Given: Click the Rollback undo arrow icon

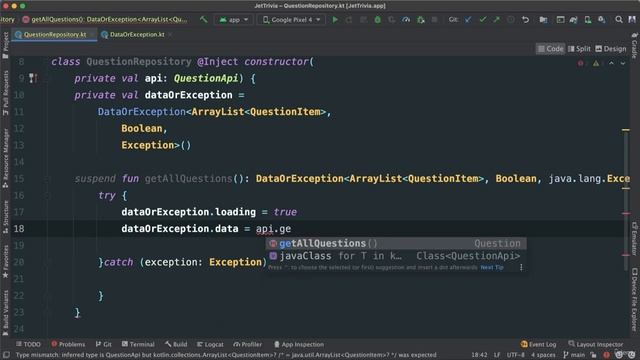Looking at the screenshot, I should (x=525, y=19).
